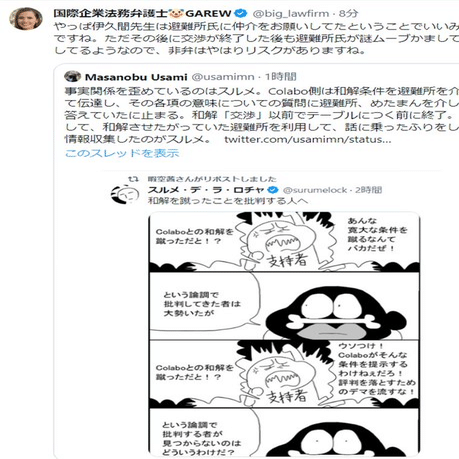Image resolution: width=459 pixels, height=459 pixels.
Task: Click リポストしました repost notice text
Action: click(212, 179)
